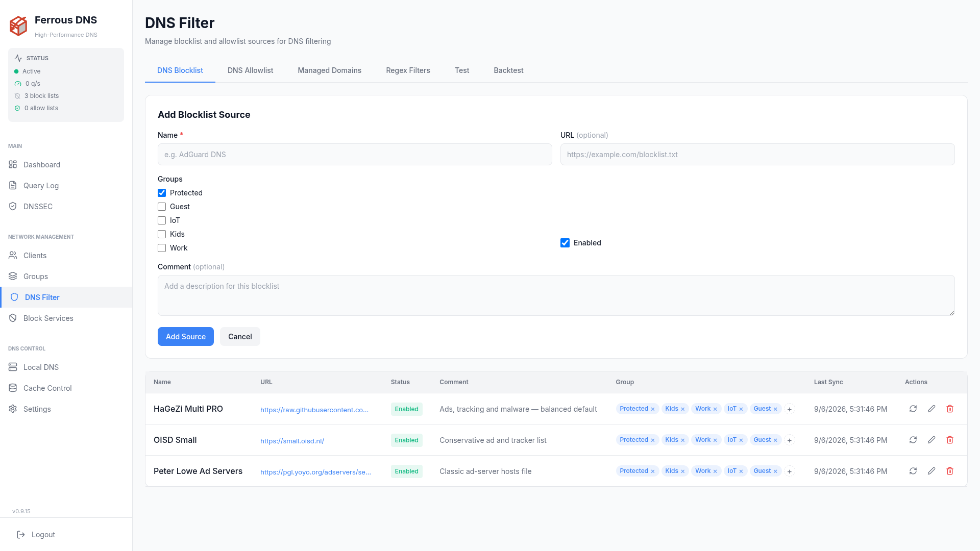
Task: Select the "Classic ad-server hosts file" comment
Action: [x=485, y=471]
